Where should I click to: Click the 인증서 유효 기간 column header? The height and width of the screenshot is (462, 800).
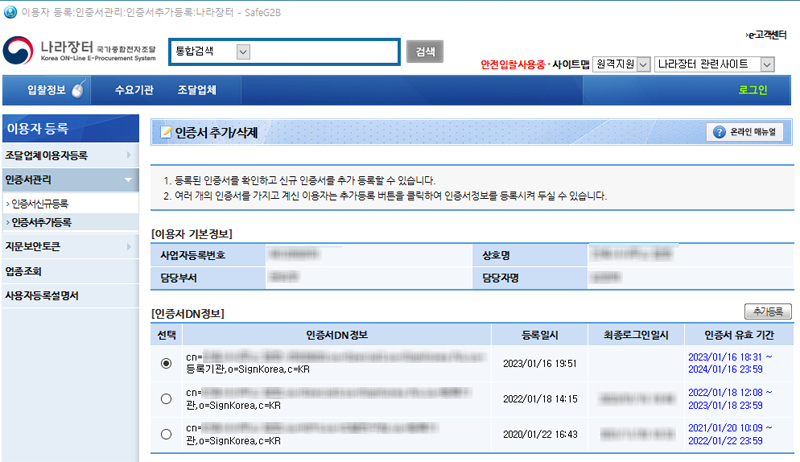pos(739,335)
